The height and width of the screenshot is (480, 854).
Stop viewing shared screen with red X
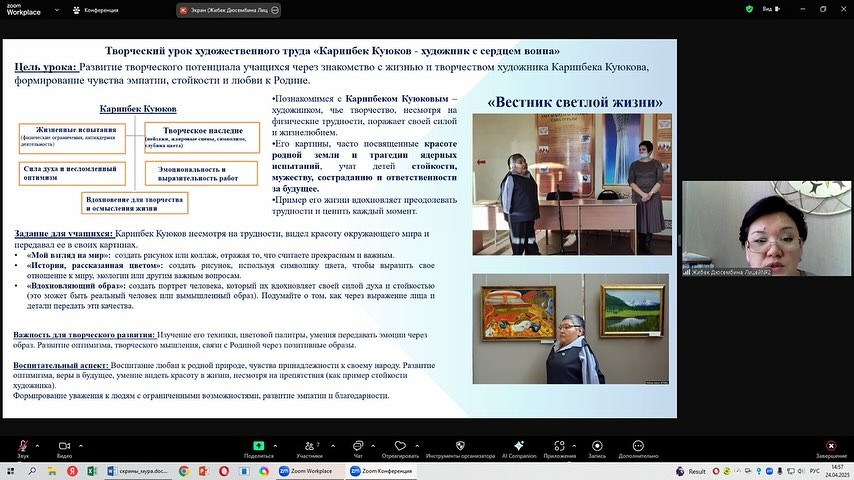pos(184,10)
